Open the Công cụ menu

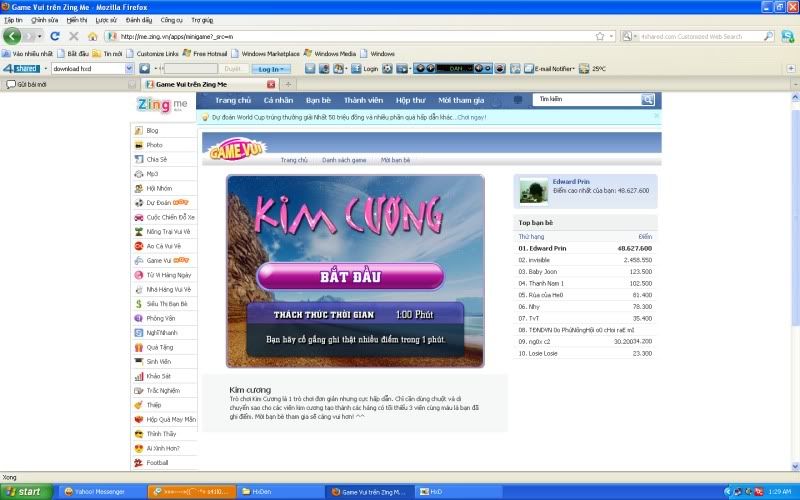[171, 20]
